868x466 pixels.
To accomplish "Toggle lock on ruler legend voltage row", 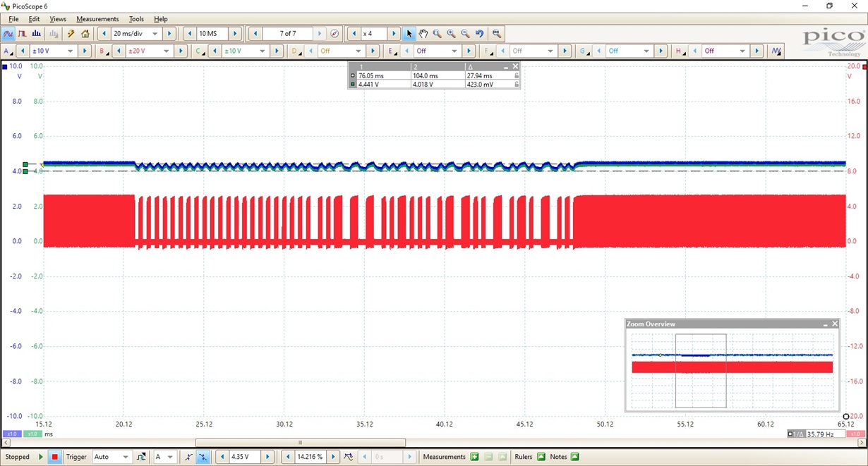I will 517,84.
